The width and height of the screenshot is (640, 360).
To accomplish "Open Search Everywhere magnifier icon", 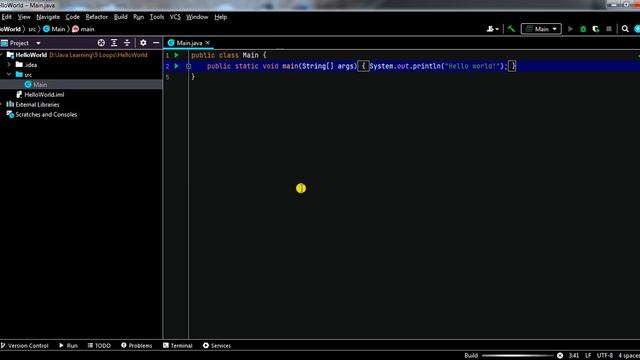I will (x=625, y=29).
